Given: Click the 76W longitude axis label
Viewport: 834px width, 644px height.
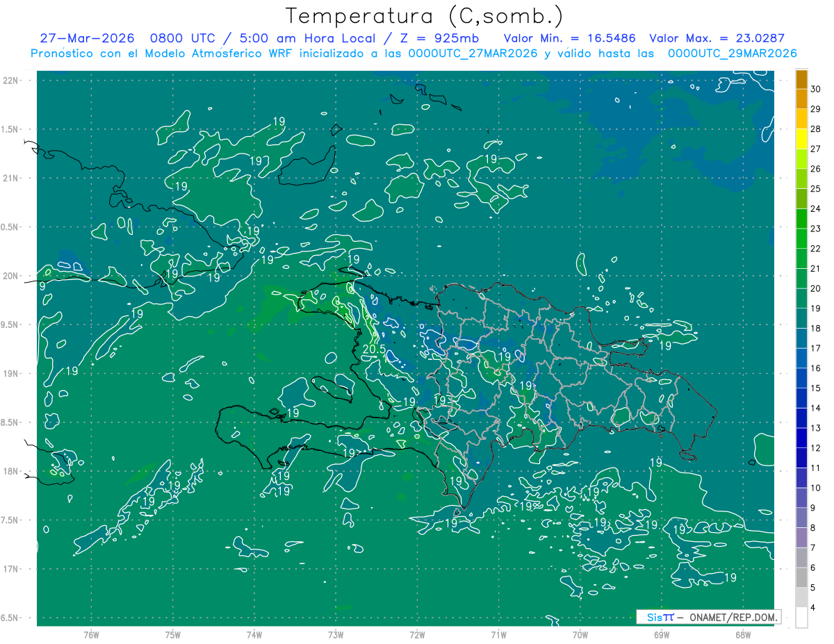Looking at the screenshot, I should tap(91, 634).
